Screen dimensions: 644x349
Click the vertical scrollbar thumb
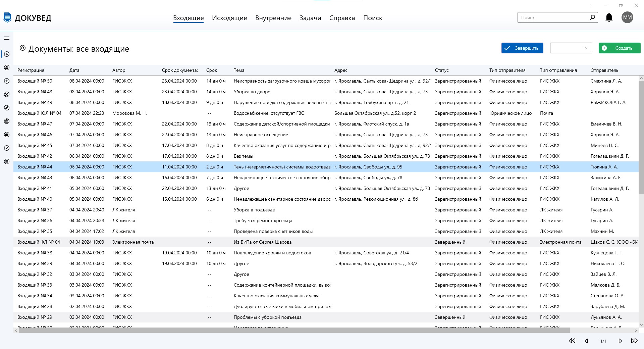[641, 137]
